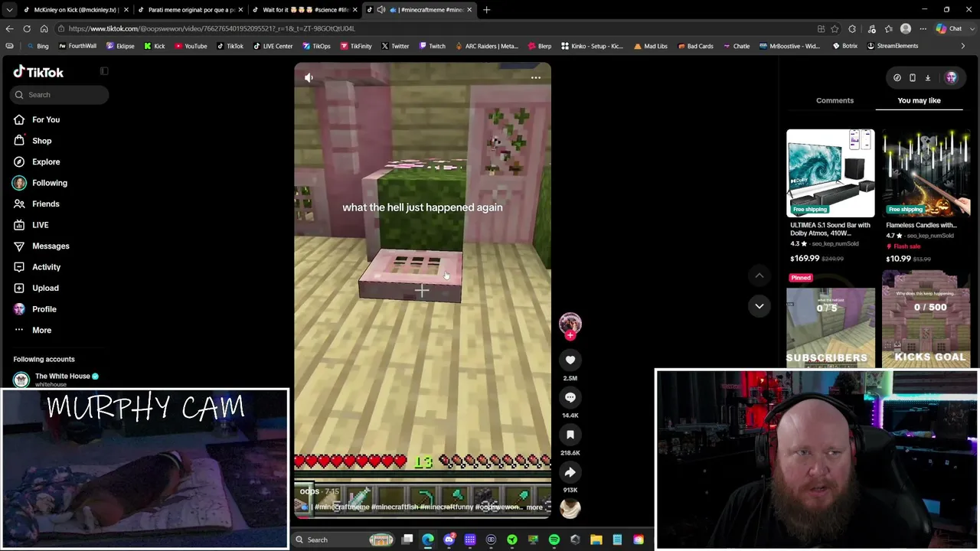Open the Flameless Candles product
The image size is (980, 551).
[x=926, y=196]
